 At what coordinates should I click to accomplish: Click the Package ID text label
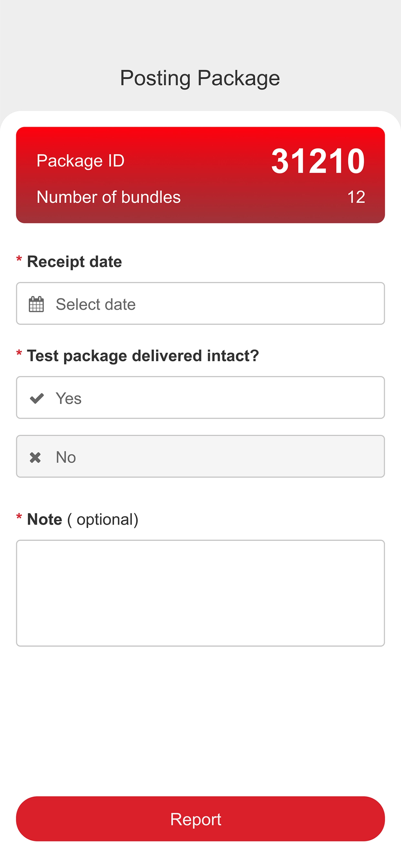[80, 161]
